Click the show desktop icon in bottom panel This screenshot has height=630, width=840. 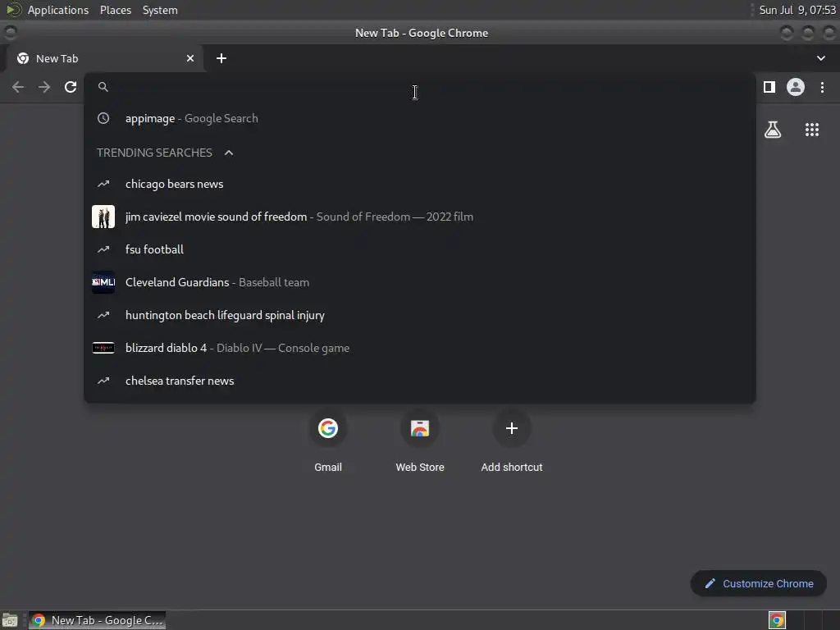[x=10, y=620]
